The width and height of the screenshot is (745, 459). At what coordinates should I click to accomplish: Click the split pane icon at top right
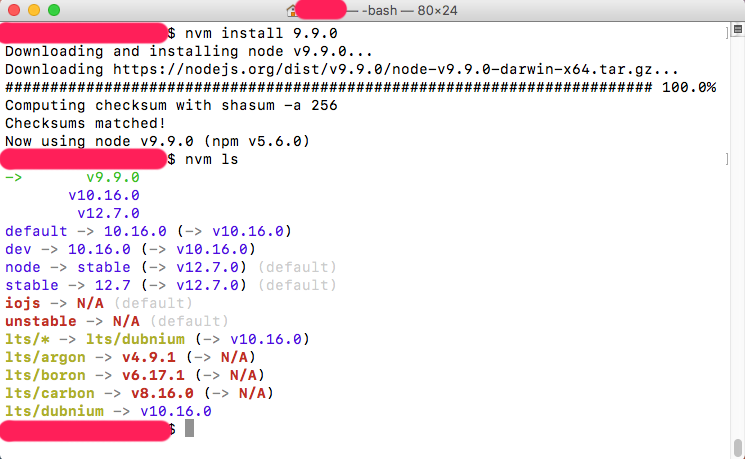(x=737, y=29)
